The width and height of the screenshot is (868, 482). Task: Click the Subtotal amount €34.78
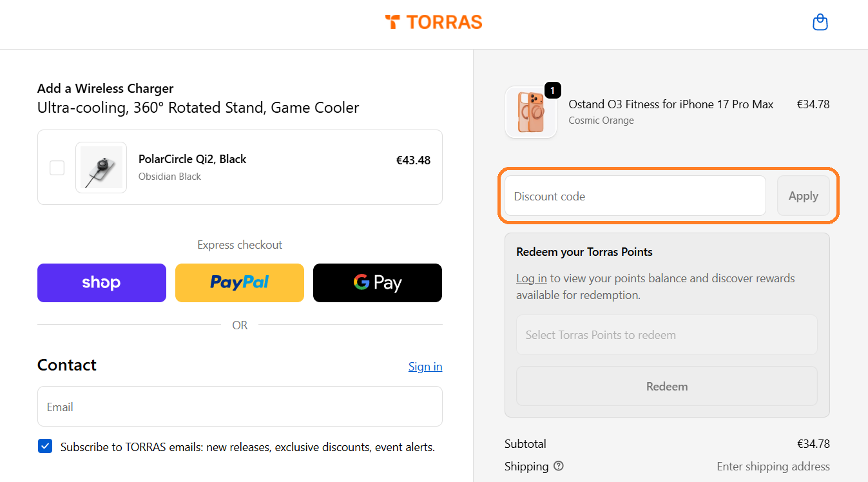click(x=813, y=443)
